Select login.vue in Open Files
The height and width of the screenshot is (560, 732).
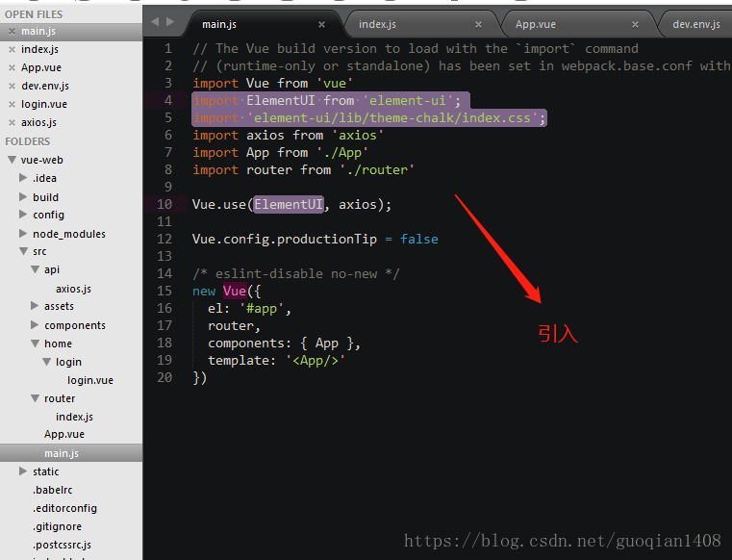[x=44, y=104]
